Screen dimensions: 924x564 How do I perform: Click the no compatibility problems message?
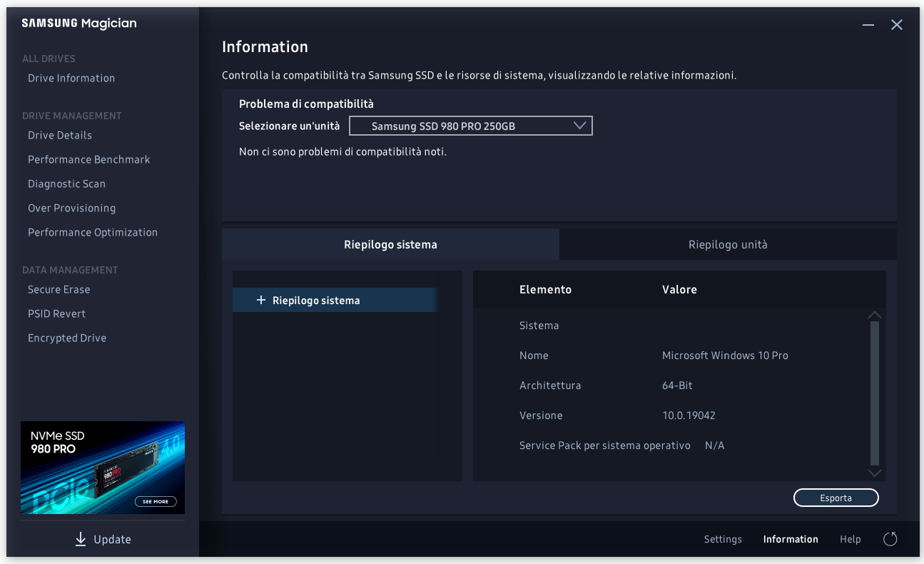[x=342, y=151]
